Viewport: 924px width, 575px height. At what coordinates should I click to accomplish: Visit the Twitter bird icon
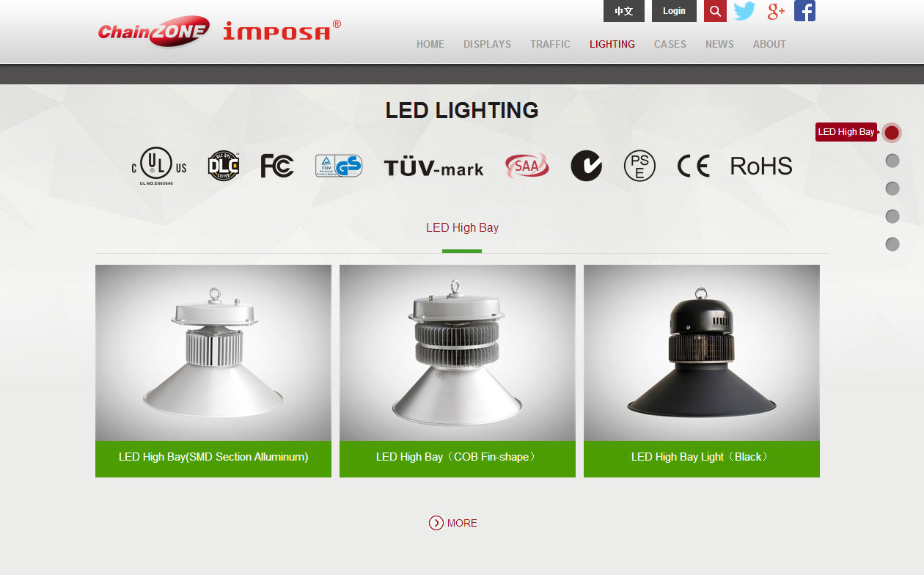click(x=744, y=11)
